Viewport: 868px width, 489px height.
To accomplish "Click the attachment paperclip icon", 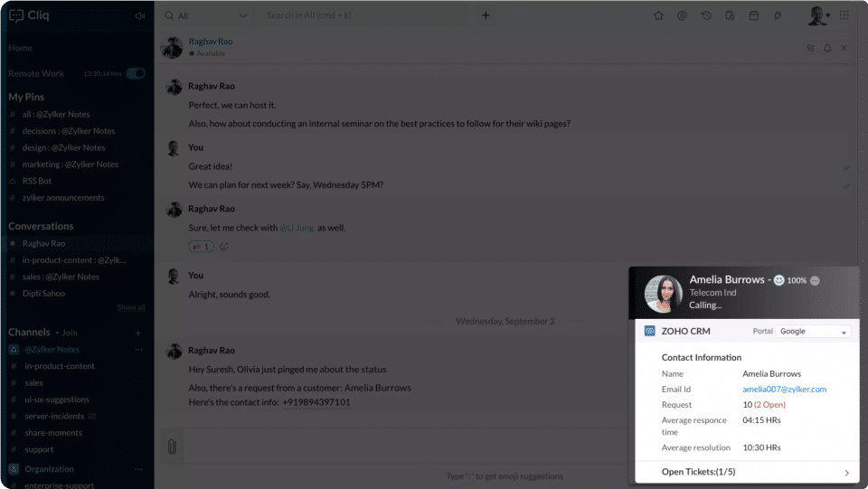I will point(172,447).
